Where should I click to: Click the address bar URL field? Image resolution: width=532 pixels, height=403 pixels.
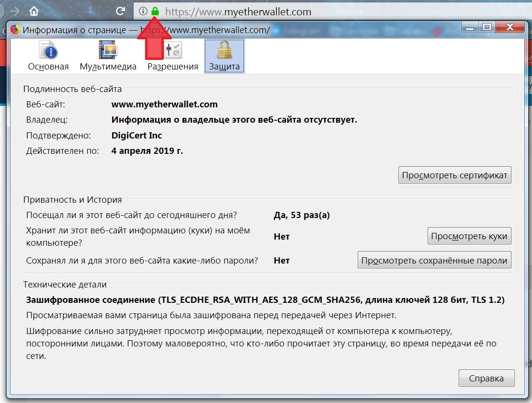coord(332,12)
